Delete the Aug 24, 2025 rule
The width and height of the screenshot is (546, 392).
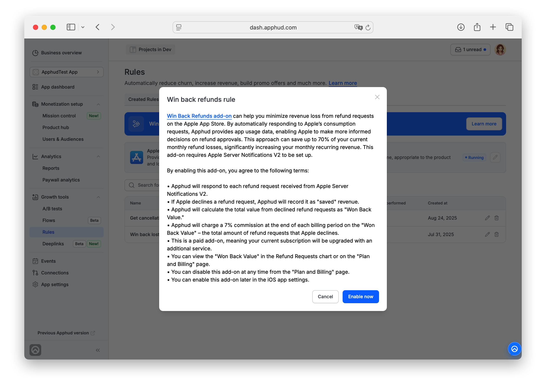tap(496, 218)
